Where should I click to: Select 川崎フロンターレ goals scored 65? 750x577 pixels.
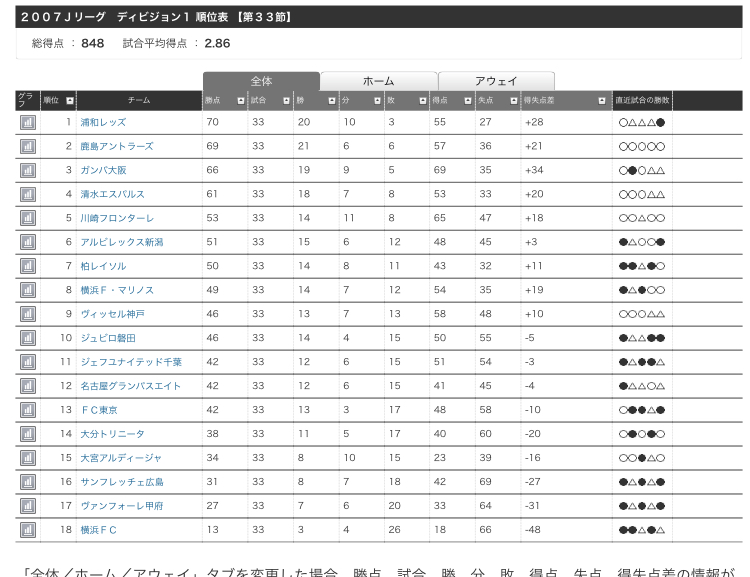click(x=440, y=218)
